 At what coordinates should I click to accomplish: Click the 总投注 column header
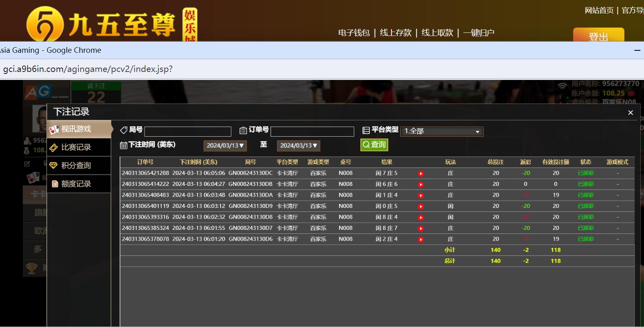click(x=496, y=162)
